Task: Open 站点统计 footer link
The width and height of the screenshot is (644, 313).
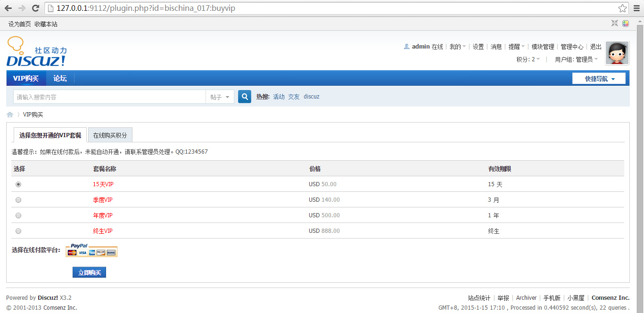Action: (479, 298)
